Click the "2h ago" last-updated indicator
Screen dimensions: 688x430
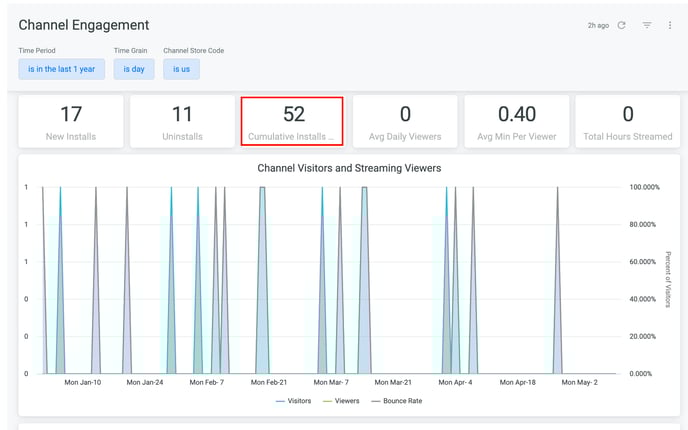pos(598,25)
